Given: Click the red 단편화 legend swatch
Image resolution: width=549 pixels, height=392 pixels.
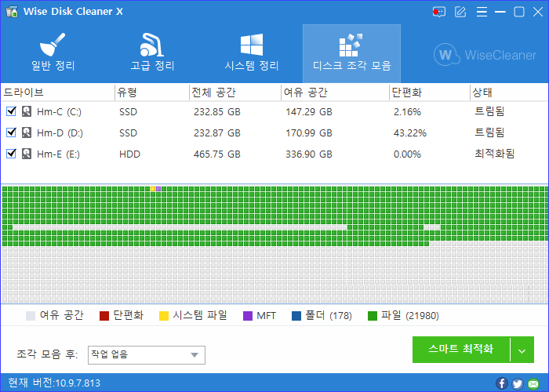Looking at the screenshot, I should 104,316.
